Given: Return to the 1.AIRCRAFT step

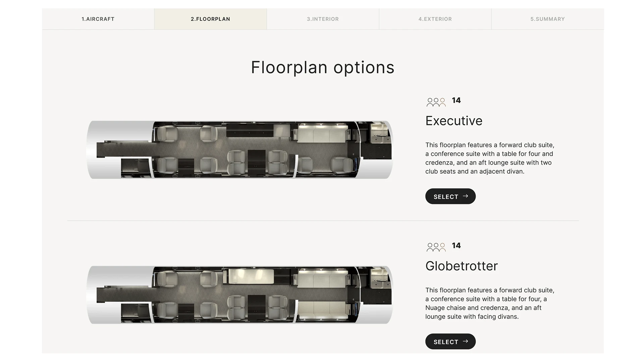Looking at the screenshot, I should click(98, 19).
